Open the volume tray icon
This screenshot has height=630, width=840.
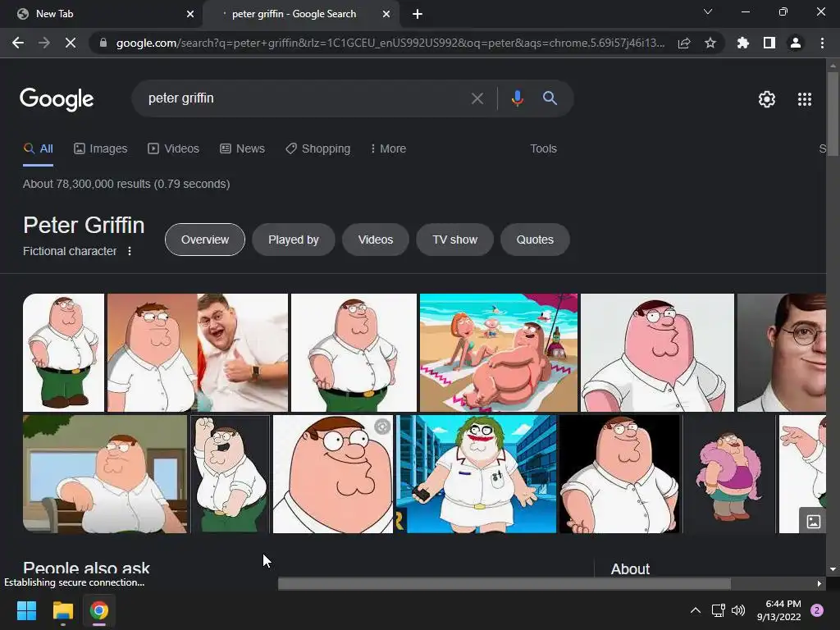click(738, 610)
